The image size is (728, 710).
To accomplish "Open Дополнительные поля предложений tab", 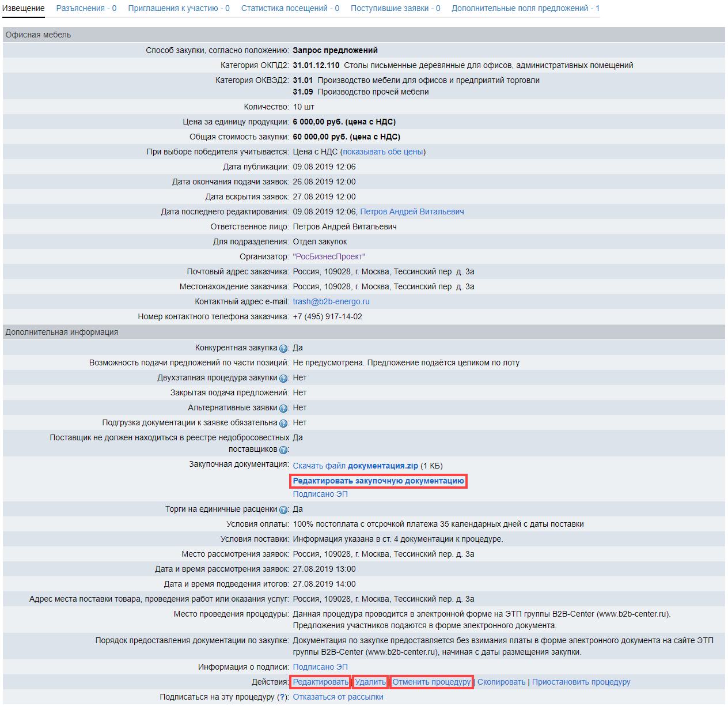I will click(525, 8).
